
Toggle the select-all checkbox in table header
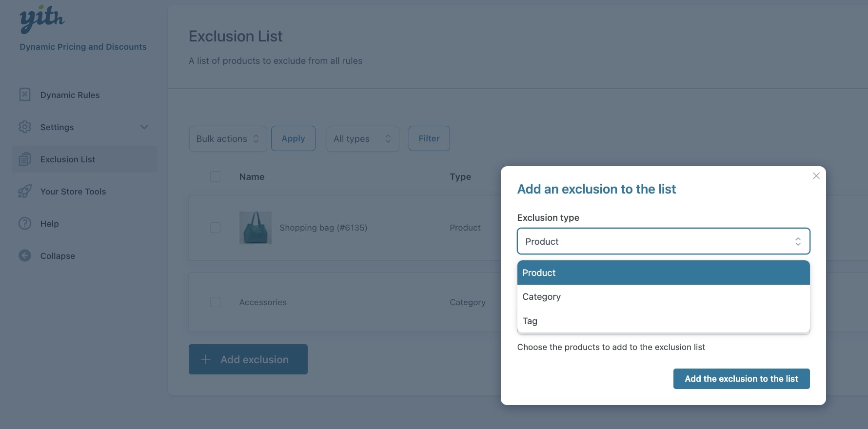click(215, 176)
